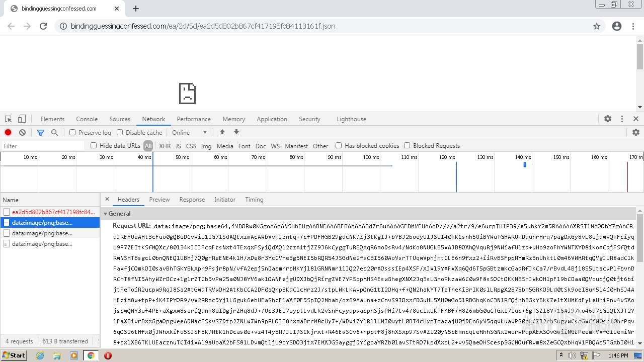Switch to the Performance tab
Image resolution: width=644 pixels, height=362 pixels.
pyautogui.click(x=194, y=119)
